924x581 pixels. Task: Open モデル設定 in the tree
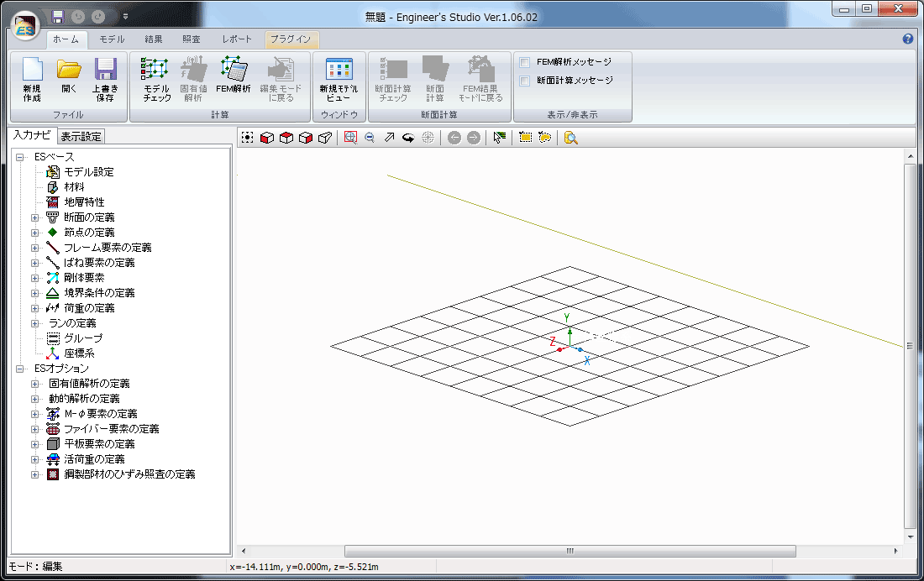click(88, 172)
